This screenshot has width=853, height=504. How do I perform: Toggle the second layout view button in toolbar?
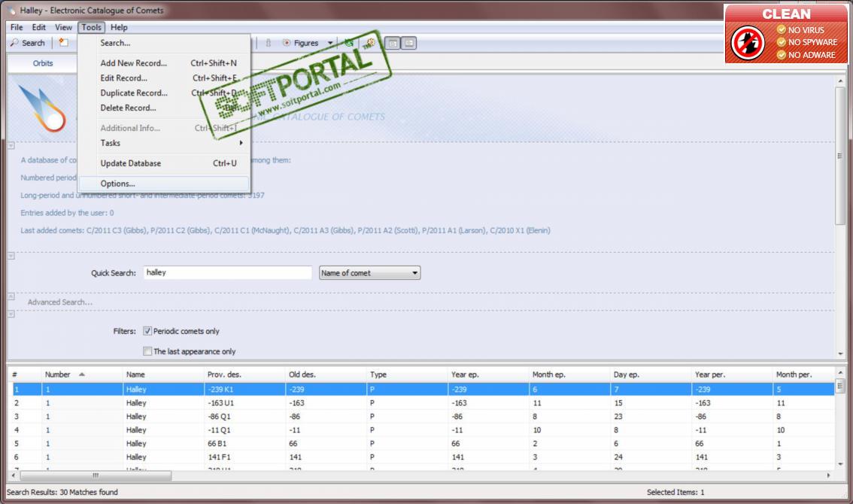tap(409, 43)
